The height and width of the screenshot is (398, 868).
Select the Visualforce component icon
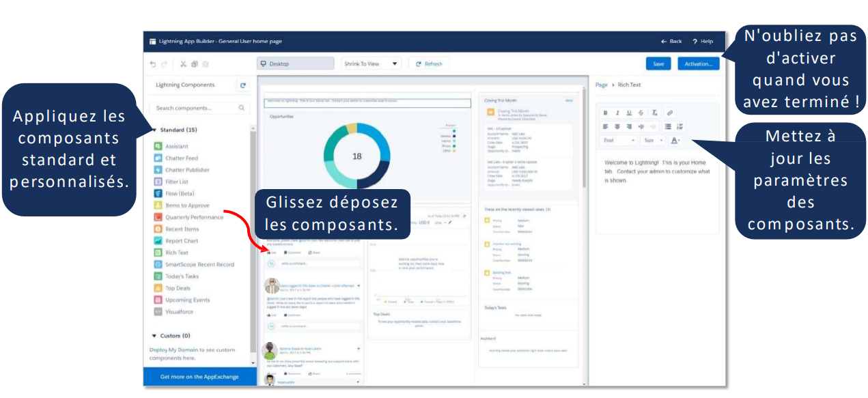[x=158, y=312]
